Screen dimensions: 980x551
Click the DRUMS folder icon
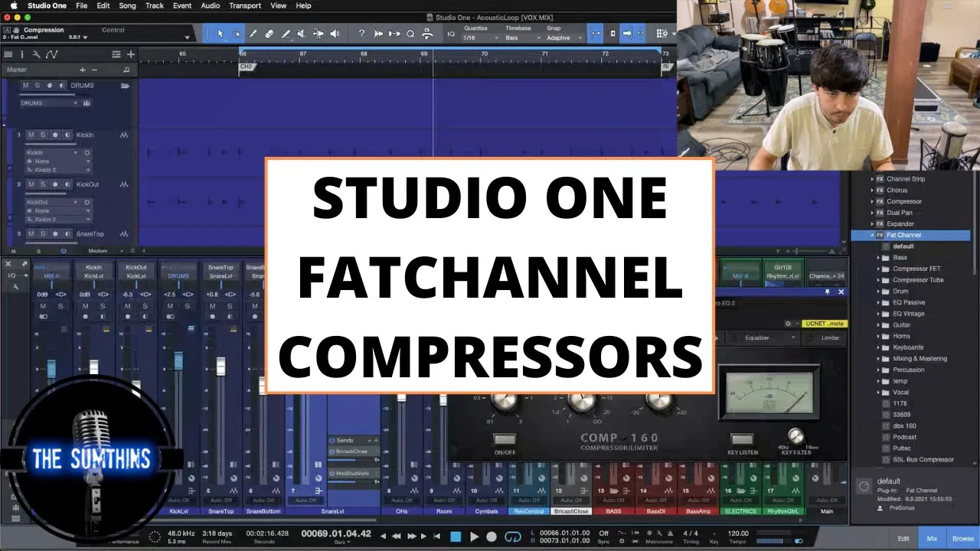coord(125,86)
